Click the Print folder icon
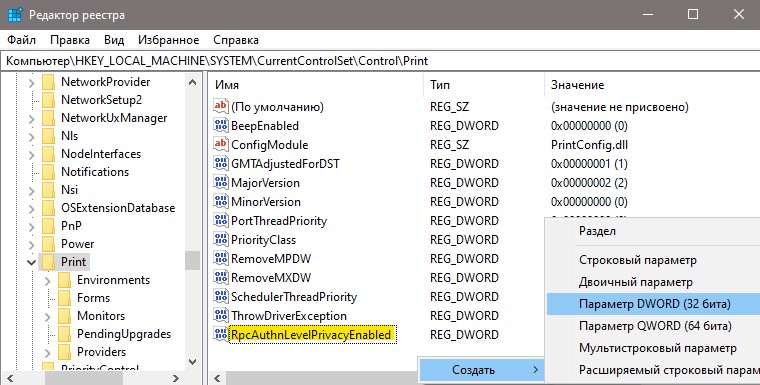 (x=48, y=262)
